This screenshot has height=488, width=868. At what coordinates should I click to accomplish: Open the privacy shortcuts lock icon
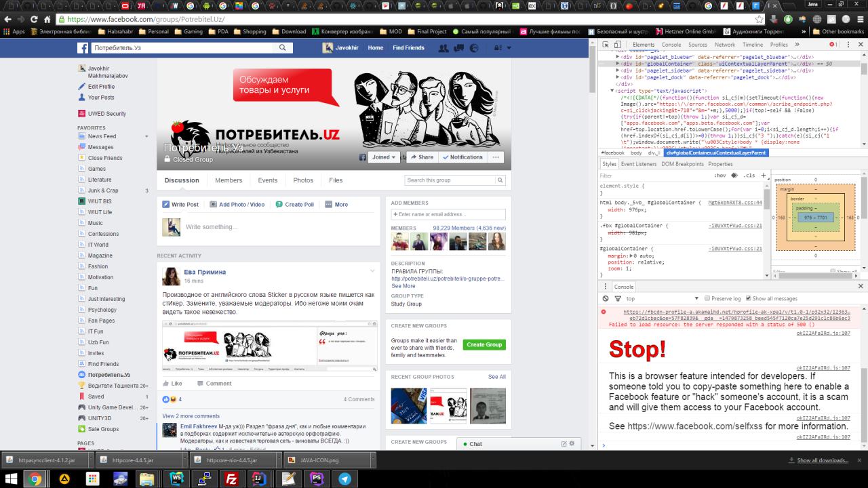pos(498,48)
